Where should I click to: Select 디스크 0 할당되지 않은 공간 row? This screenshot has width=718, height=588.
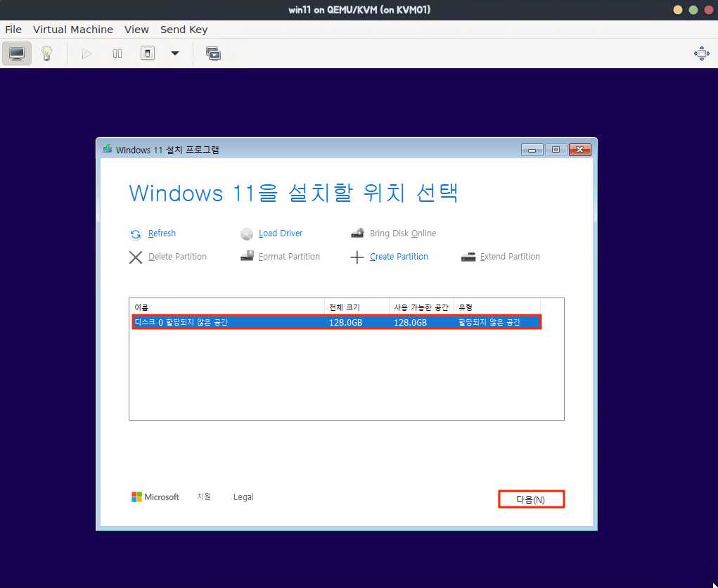[337, 322]
